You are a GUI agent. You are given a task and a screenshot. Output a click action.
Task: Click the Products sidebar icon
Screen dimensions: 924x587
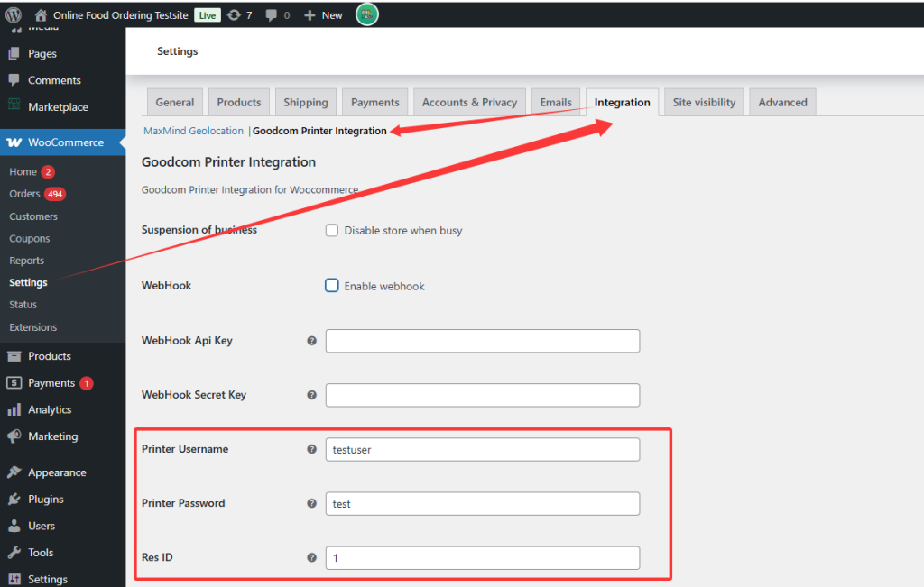pyautogui.click(x=14, y=356)
